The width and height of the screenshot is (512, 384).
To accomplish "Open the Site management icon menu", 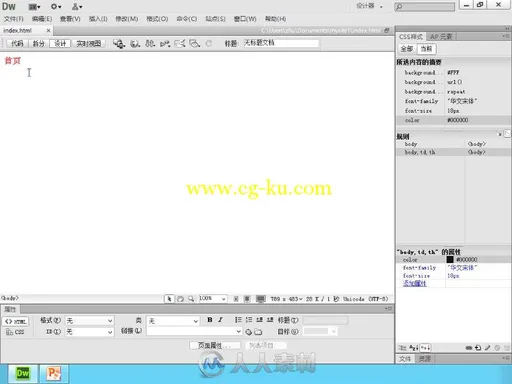I will click(77, 7).
